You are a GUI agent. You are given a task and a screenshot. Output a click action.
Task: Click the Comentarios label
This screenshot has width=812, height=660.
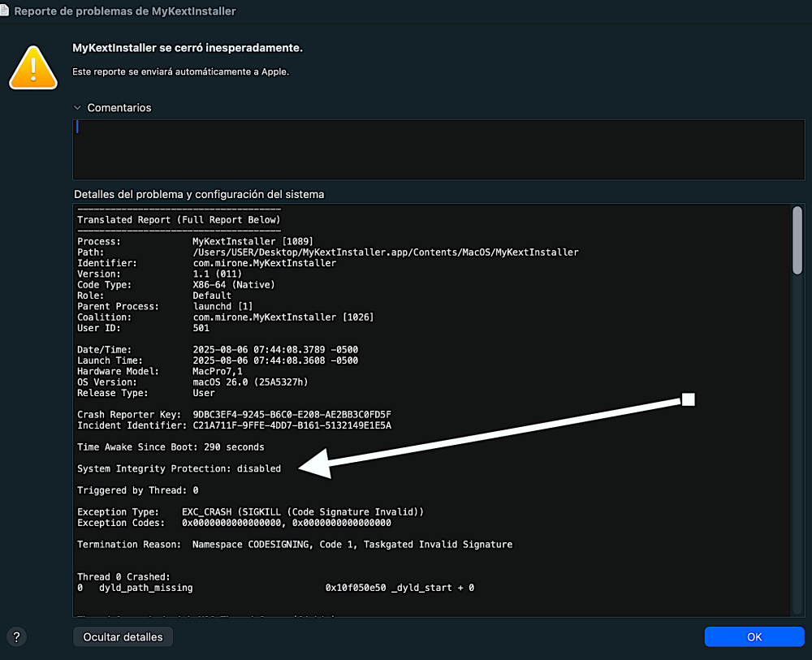click(119, 108)
